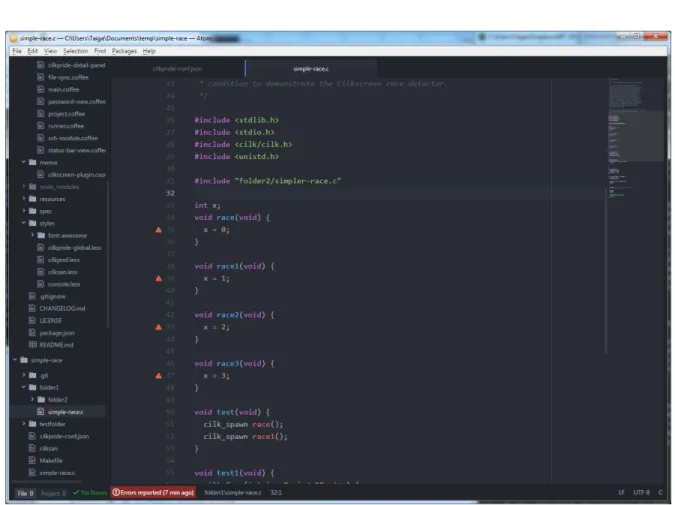
Task: Open the Selection menu
Action: 75,51
